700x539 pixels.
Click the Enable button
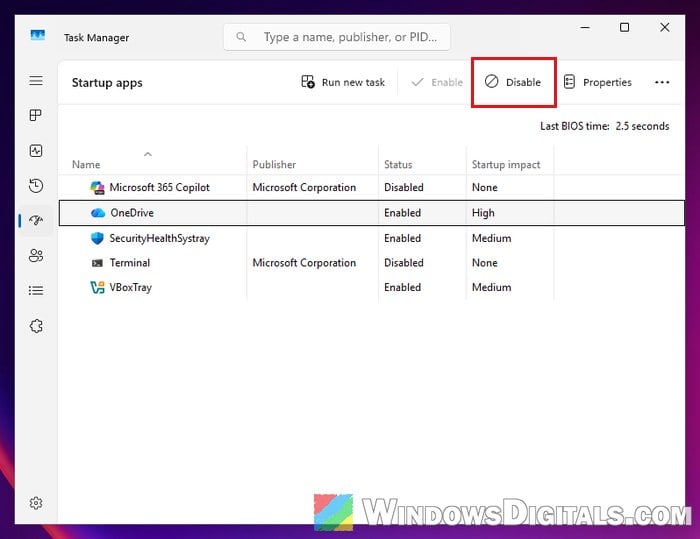tap(437, 82)
